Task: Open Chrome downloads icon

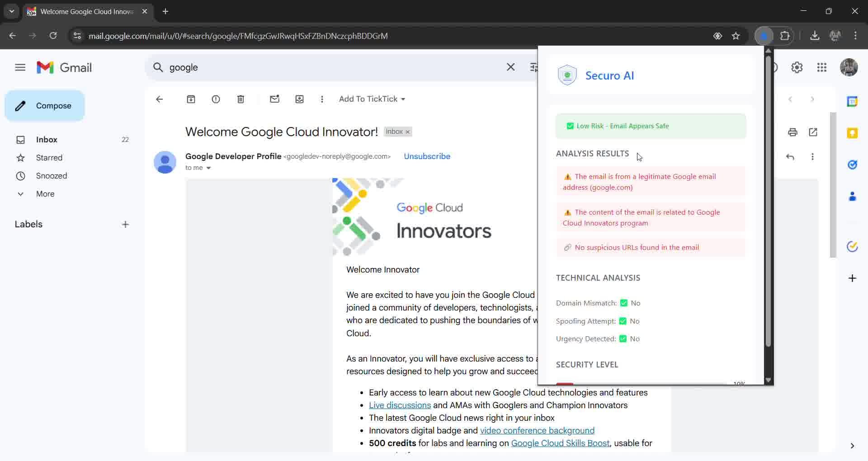Action: click(815, 36)
